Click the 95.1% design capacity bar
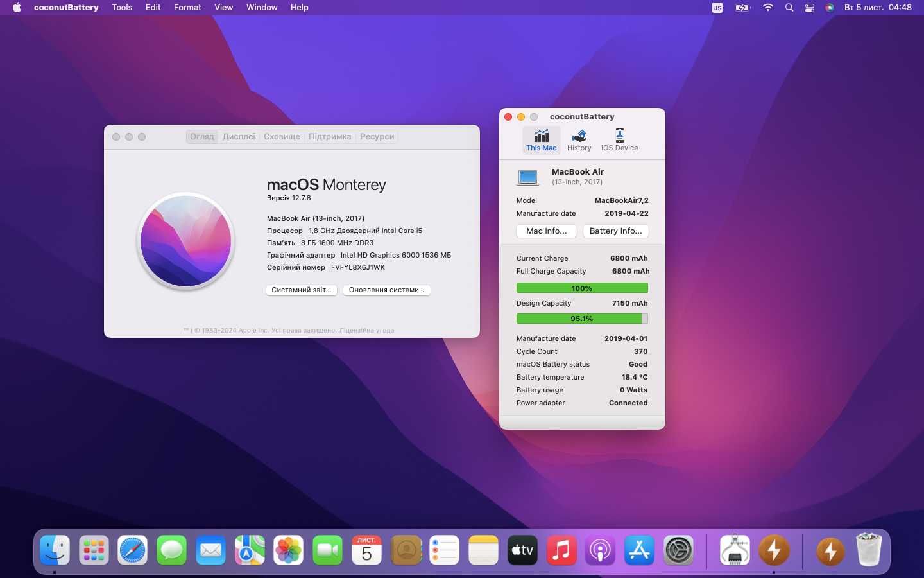This screenshot has height=578, width=924. (x=582, y=319)
